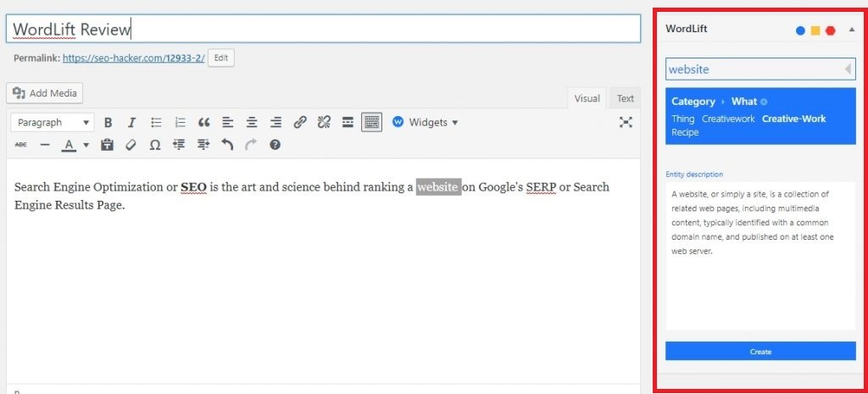The height and width of the screenshot is (394, 868).
Task: Click the insert link icon
Action: point(299,122)
